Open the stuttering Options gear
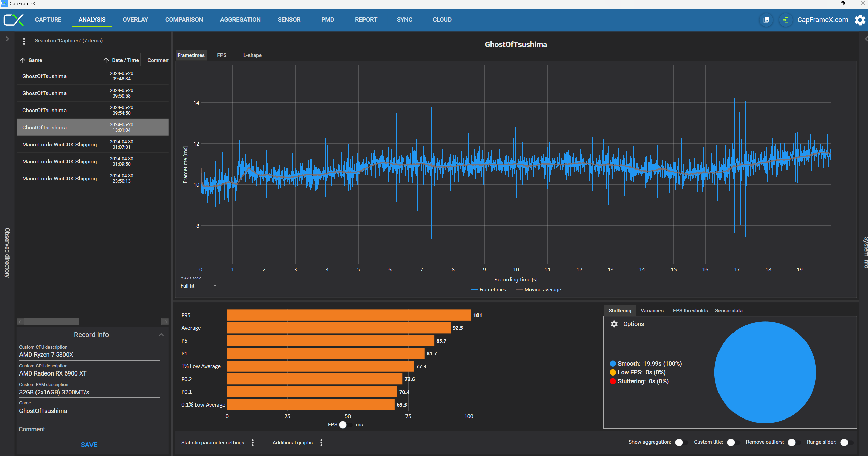868x456 pixels. click(614, 324)
